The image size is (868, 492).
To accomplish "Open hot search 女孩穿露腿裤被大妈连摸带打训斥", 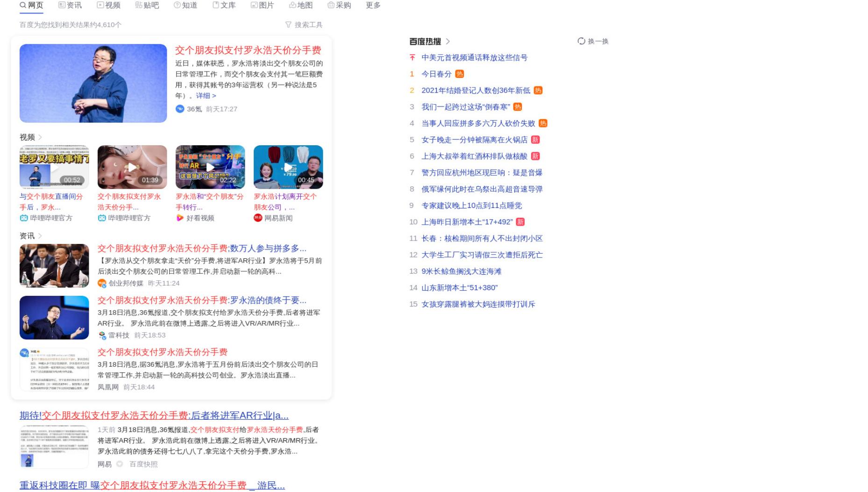I will (478, 304).
